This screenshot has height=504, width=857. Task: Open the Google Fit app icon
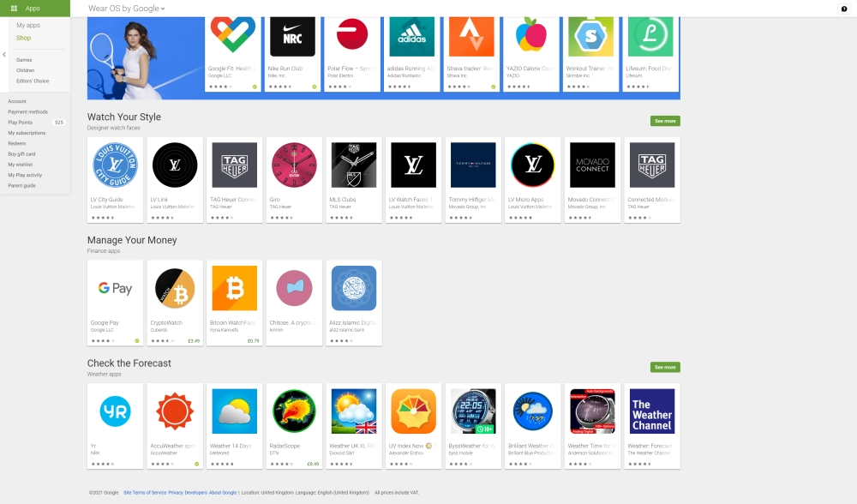[x=233, y=36]
